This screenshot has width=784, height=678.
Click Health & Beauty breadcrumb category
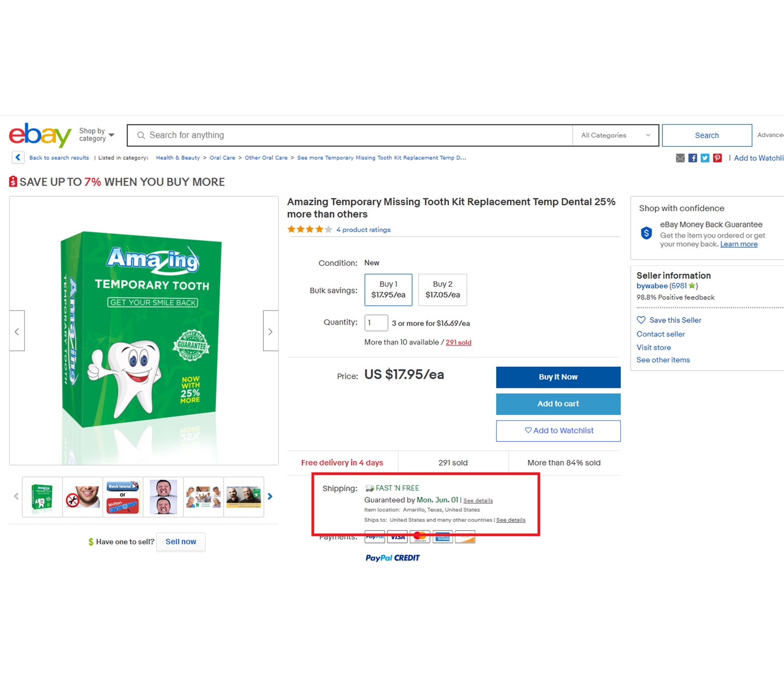point(178,158)
